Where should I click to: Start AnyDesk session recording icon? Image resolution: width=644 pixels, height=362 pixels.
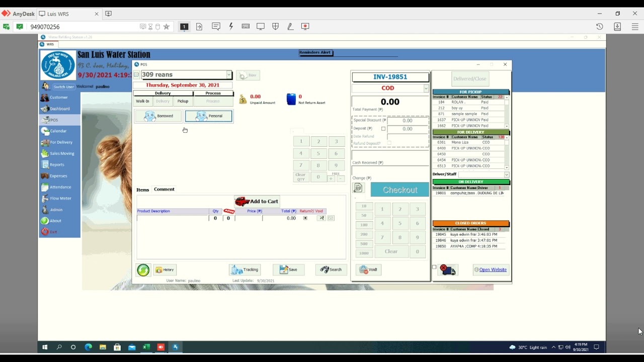305,27
